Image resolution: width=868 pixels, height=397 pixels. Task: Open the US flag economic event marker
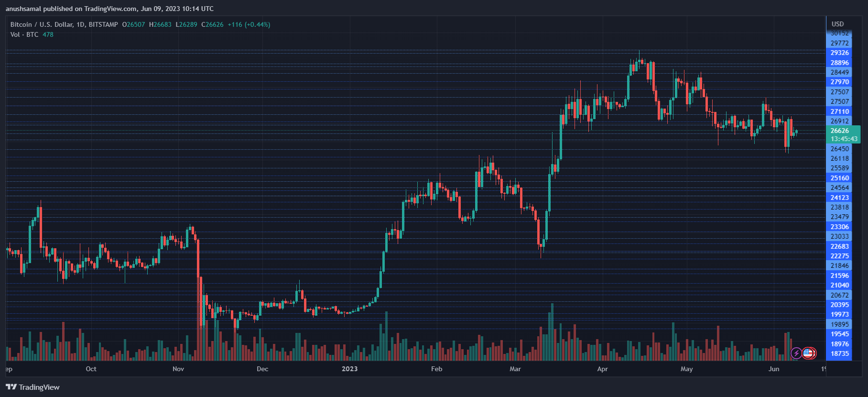[x=808, y=353]
